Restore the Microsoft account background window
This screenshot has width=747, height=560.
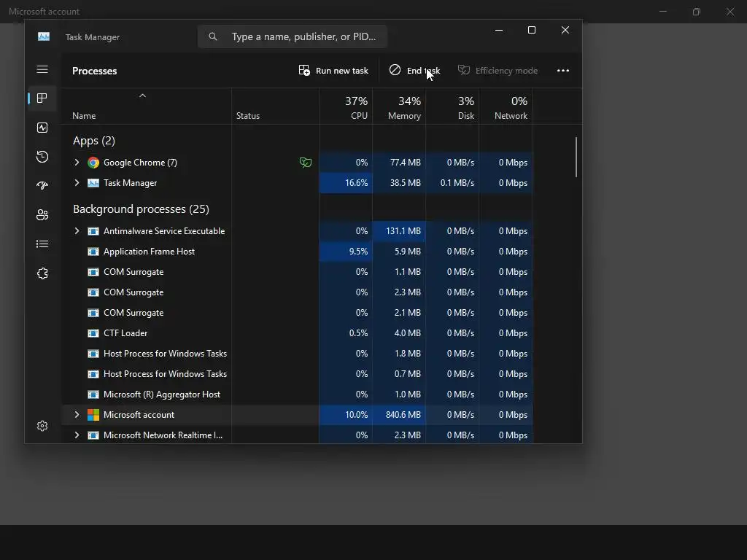697,12
